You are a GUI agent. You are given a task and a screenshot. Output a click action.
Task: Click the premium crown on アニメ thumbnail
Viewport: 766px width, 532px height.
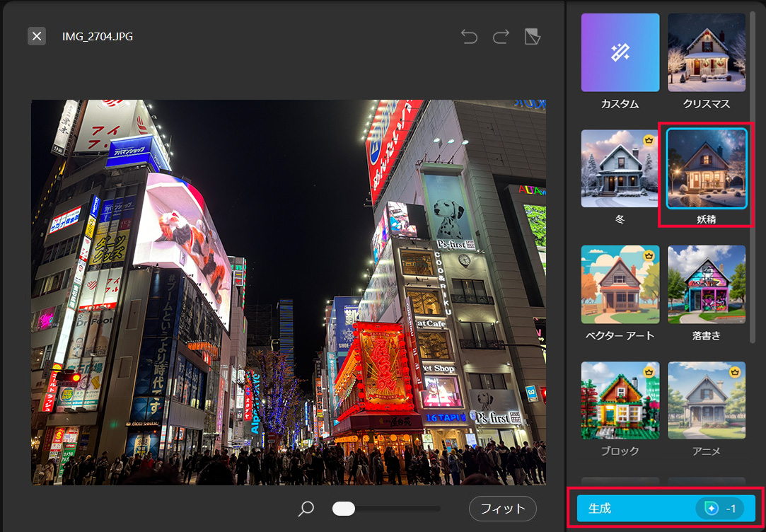(735, 372)
